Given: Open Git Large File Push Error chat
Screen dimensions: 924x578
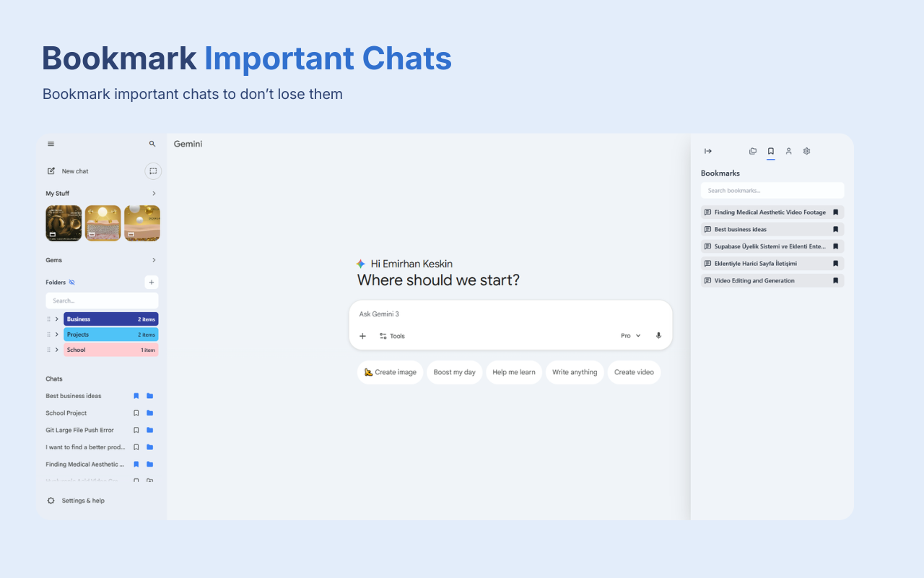Looking at the screenshot, I should [80, 430].
